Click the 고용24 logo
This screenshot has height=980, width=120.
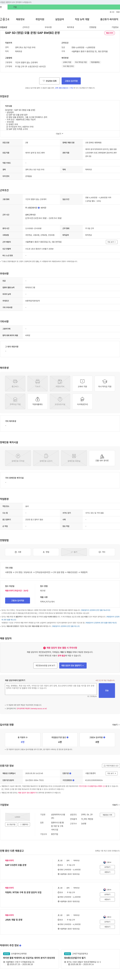click(4, 19)
